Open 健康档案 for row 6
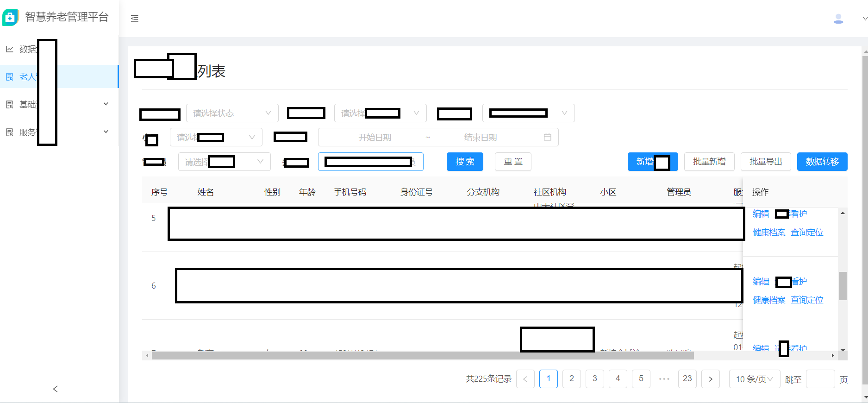 point(769,300)
